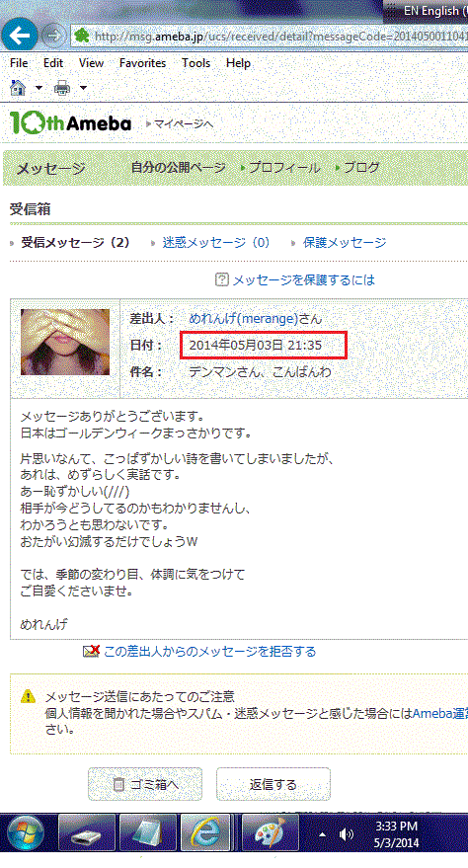Show hidden tray icons arrow
Image resolution: width=468 pixels, height=868 pixels.
tap(323, 834)
